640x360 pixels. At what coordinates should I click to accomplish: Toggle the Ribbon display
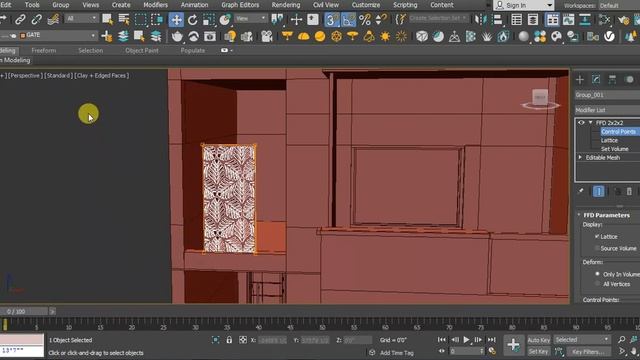point(552,19)
